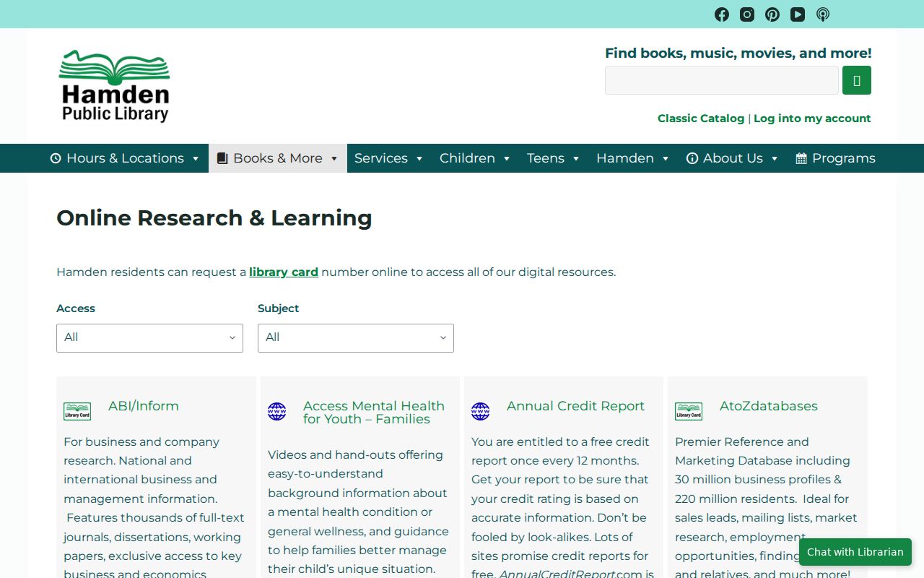Screen dimensions: 924x578
Task: Open the podcast icon in top bar
Action: [823, 14]
